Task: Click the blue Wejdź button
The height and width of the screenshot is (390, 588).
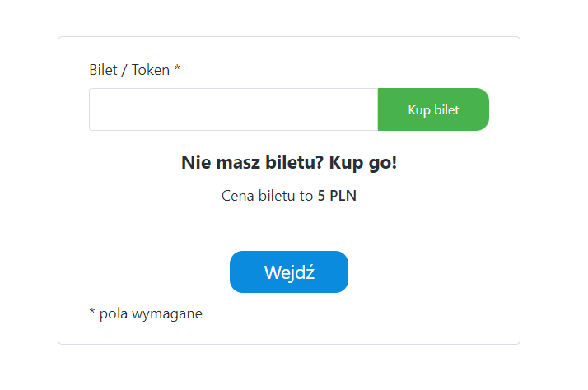Action: [x=288, y=272]
